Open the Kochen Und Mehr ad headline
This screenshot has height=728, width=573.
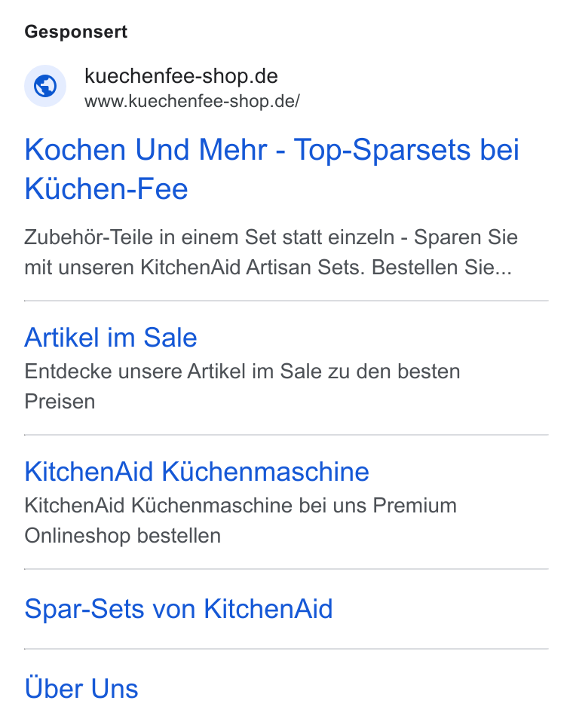coord(271,169)
